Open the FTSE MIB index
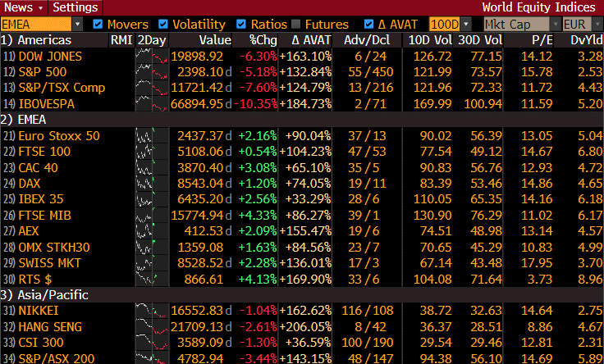 click(44, 216)
